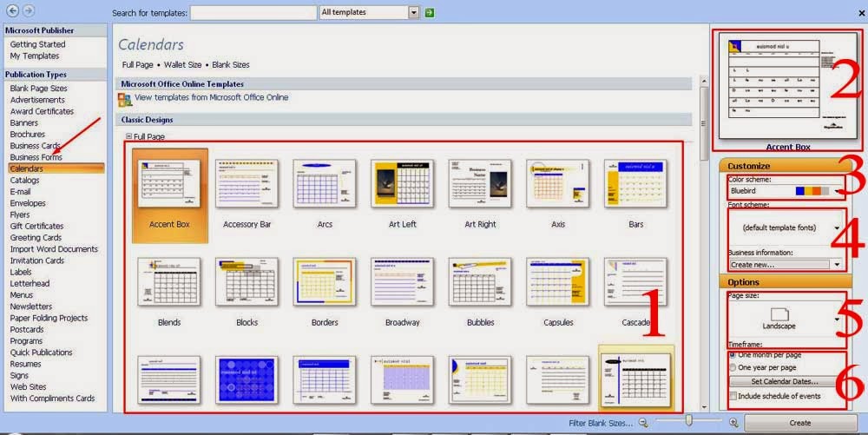This screenshot has height=435, width=868.
Task: Select Business Cards publication type
Action: coord(35,146)
